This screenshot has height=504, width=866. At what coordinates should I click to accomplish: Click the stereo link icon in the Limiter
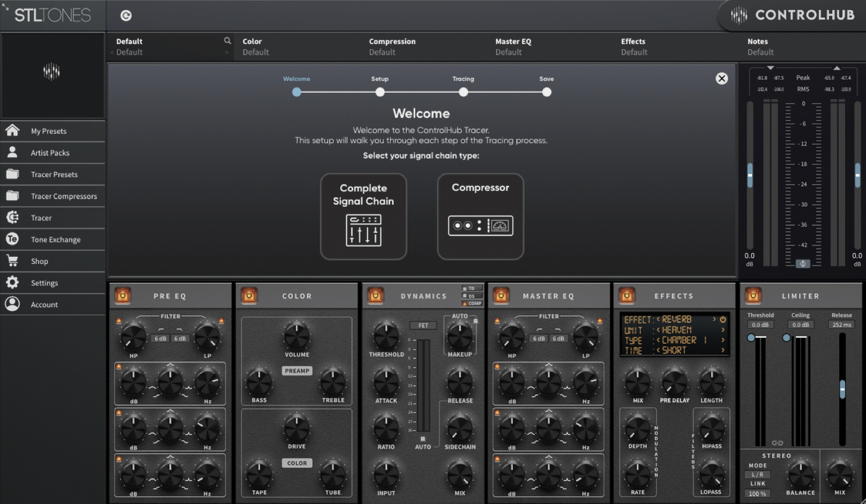pyautogui.click(x=777, y=443)
